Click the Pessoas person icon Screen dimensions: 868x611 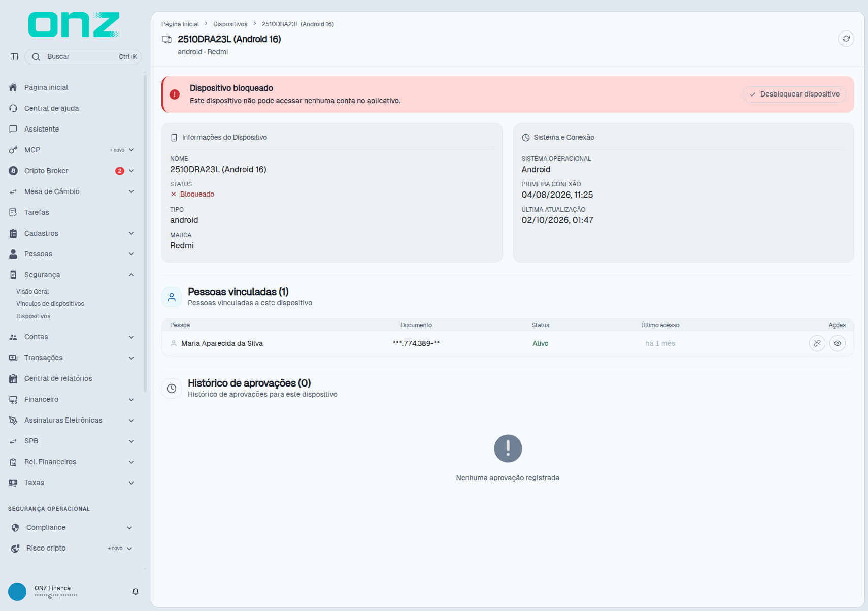(x=13, y=254)
